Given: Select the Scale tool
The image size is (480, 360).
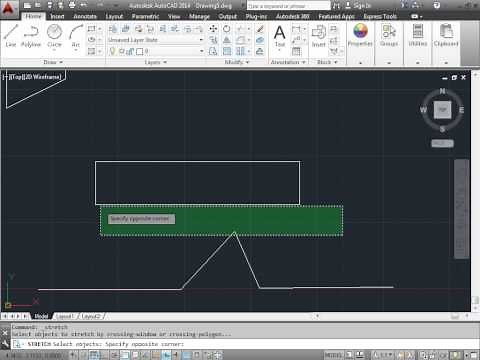Looking at the screenshot, I should (227, 51).
